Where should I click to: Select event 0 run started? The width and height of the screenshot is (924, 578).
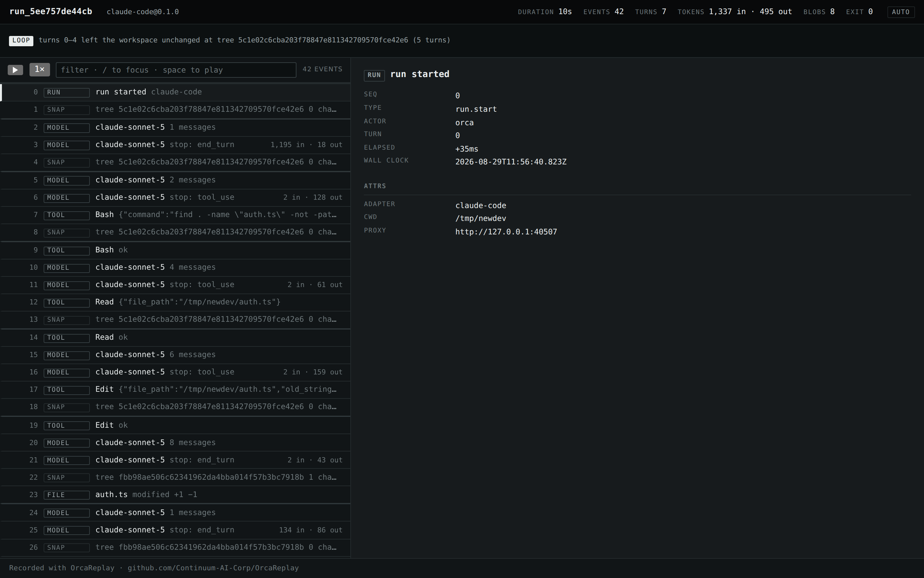point(175,92)
